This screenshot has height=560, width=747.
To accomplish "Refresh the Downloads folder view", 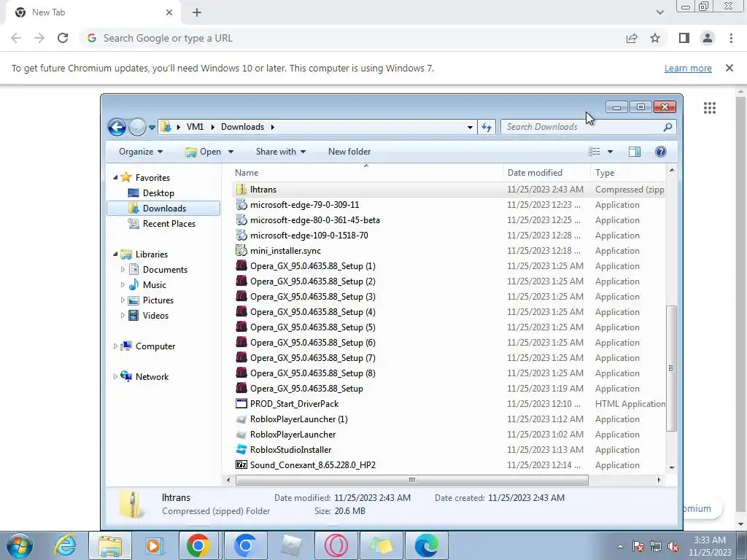I will (487, 127).
